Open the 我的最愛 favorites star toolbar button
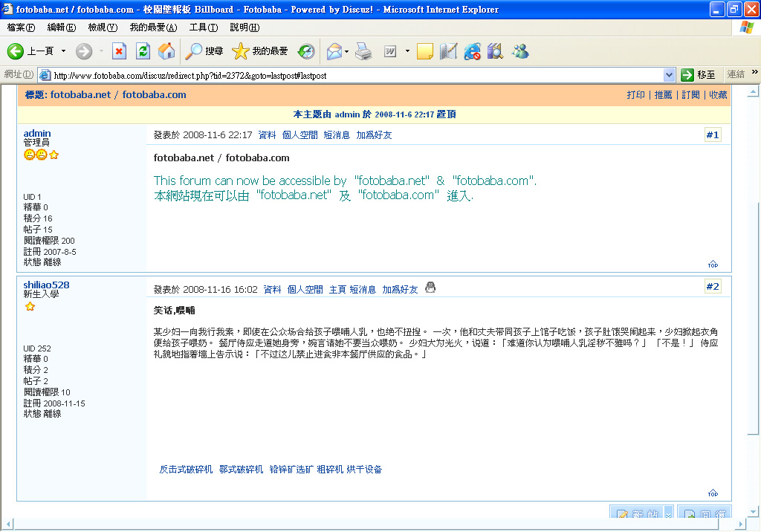 click(259, 51)
